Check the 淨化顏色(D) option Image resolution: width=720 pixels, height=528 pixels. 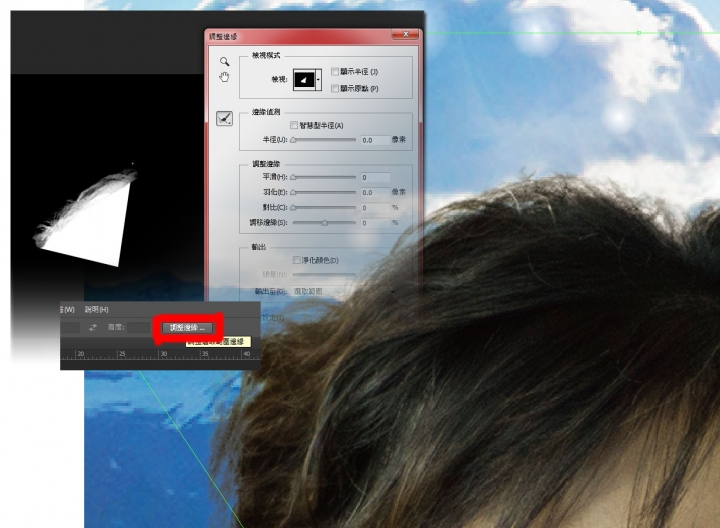(297, 260)
